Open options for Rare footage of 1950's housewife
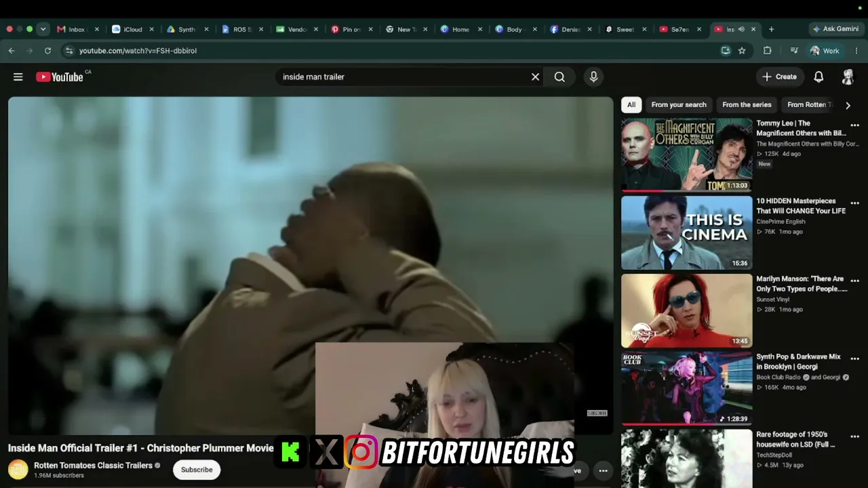 [854, 436]
